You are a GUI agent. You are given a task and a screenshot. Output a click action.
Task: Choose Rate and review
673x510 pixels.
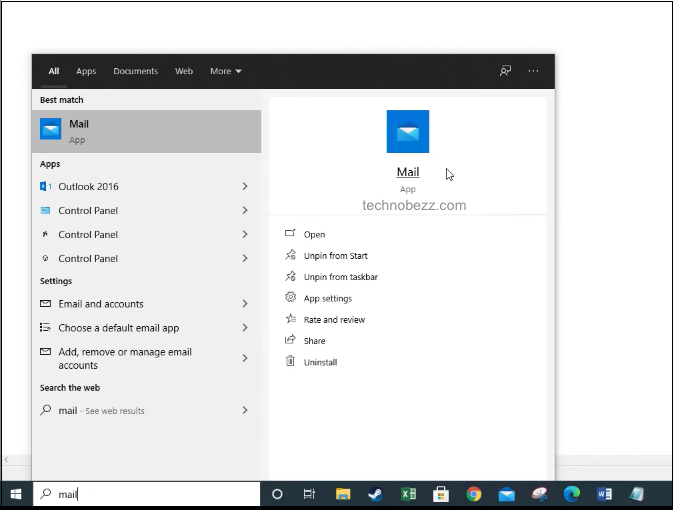[334, 320]
